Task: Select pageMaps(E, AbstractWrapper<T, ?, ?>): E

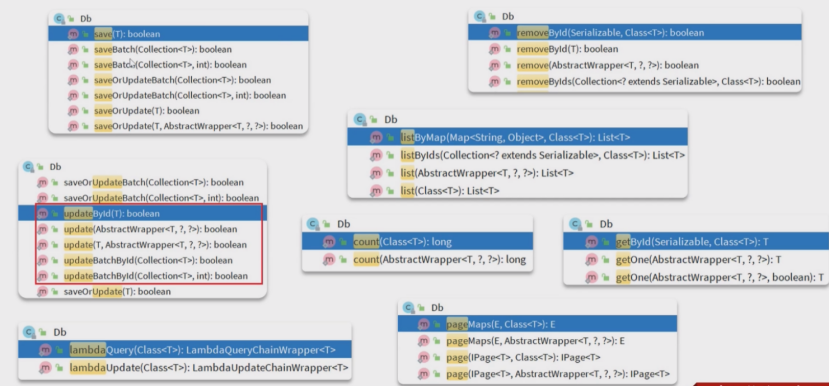Action: pos(537,341)
